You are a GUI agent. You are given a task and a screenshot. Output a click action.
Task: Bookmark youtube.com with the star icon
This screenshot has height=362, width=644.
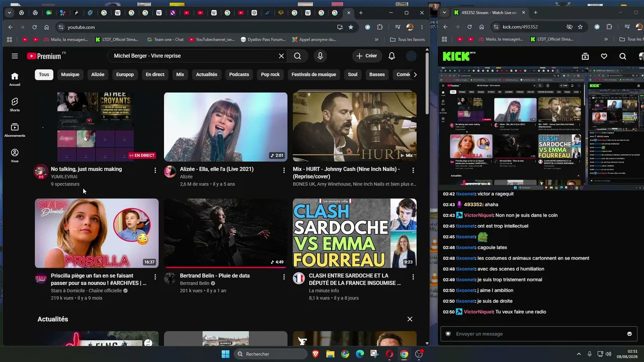point(351,27)
